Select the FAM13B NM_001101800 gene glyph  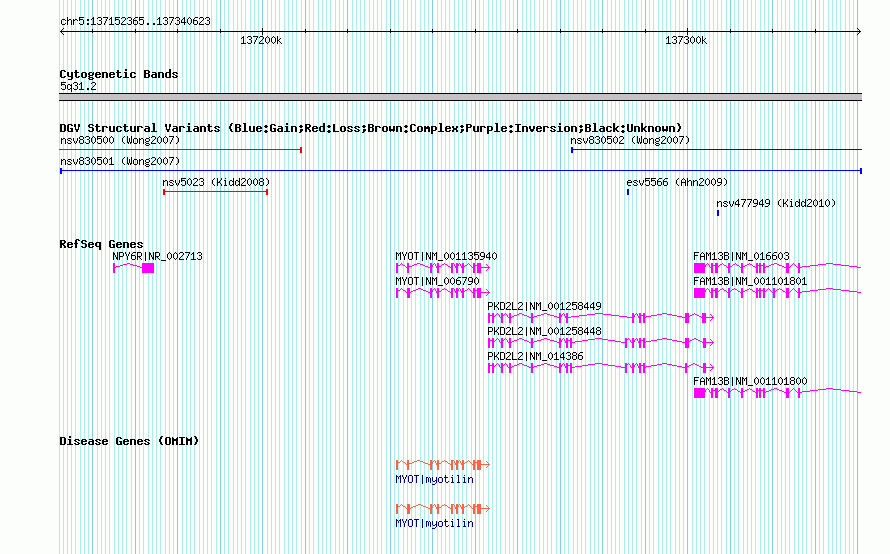(778, 393)
